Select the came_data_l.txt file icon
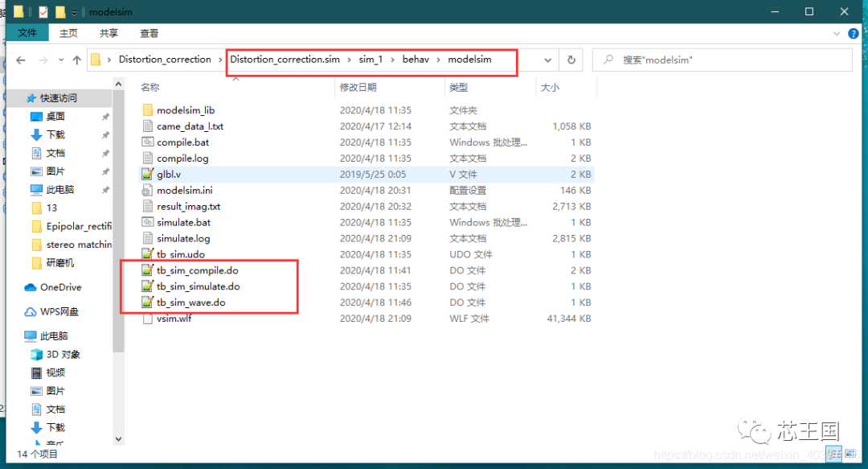 click(148, 125)
